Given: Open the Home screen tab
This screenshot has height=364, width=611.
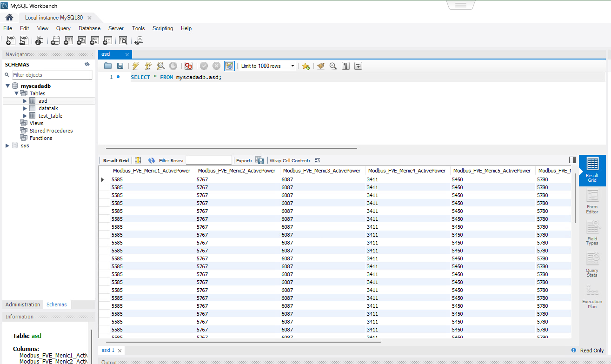Looking at the screenshot, I should (9, 17).
